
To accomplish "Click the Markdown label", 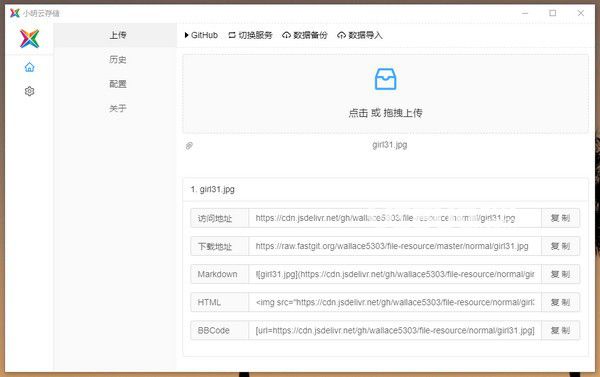I will (x=219, y=274).
